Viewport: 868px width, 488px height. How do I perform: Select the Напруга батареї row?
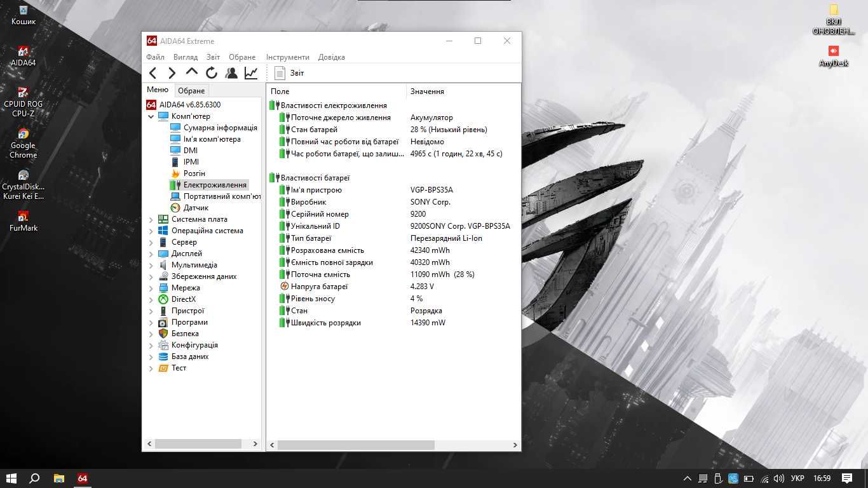[394, 287]
